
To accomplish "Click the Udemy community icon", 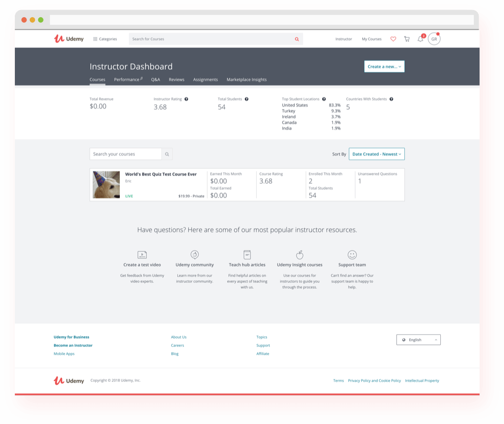I will pos(195,255).
